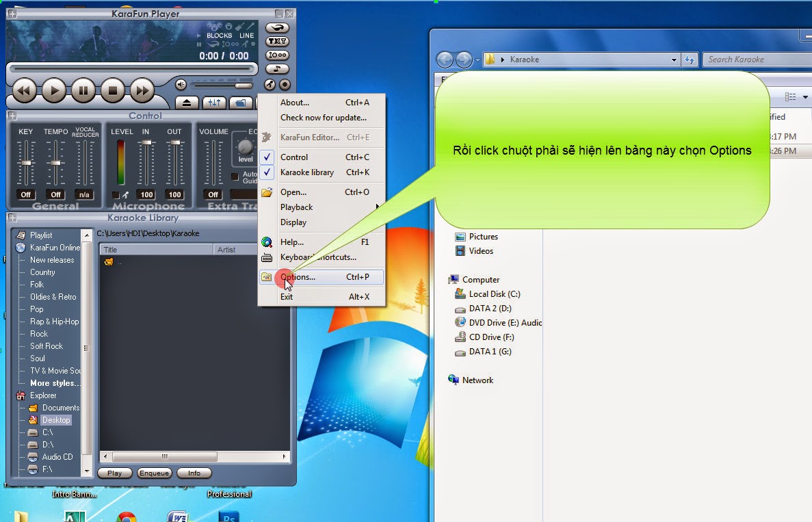Click the song progress seek bar
Image resolution: width=812 pixels, height=522 pixels.
(x=133, y=68)
